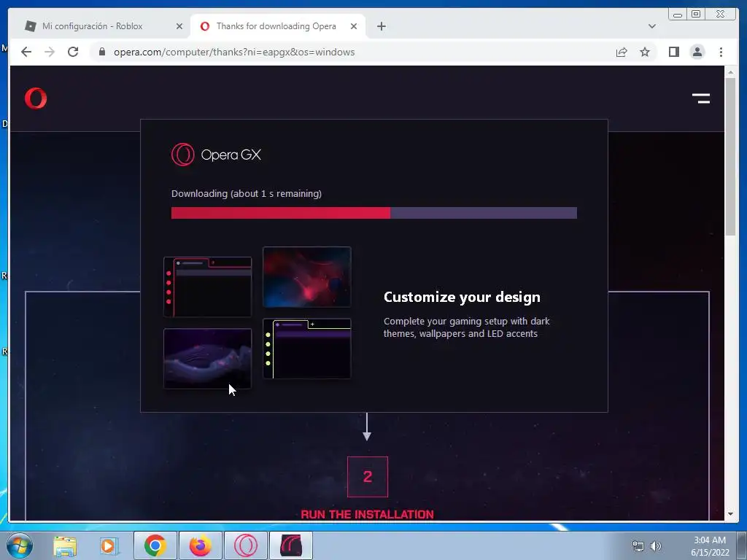
Task: Open the hamburger menu on Opera site
Action: pyautogui.click(x=701, y=98)
